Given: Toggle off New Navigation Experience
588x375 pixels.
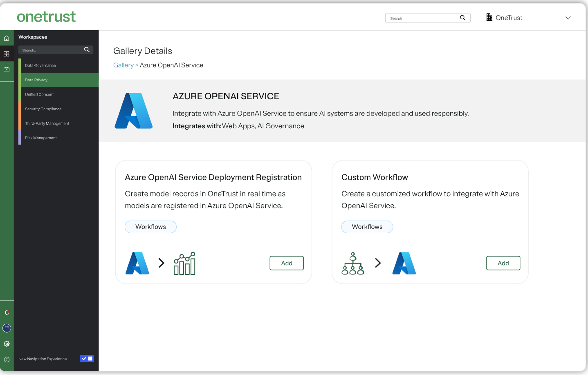Looking at the screenshot, I should click(87, 358).
